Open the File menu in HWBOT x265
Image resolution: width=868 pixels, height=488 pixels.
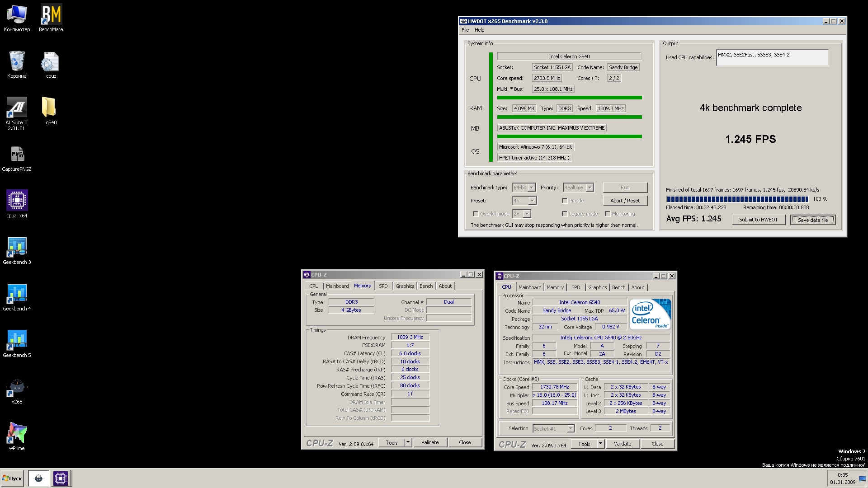click(465, 30)
